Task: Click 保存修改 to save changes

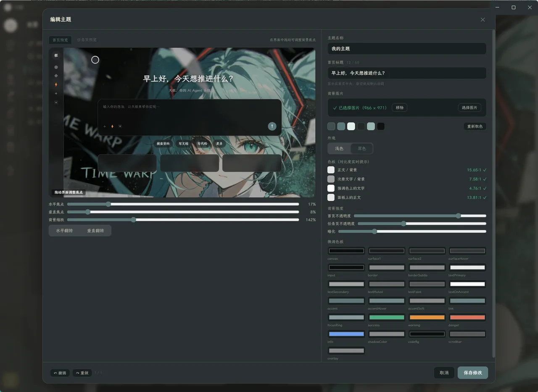Action: [x=473, y=373]
